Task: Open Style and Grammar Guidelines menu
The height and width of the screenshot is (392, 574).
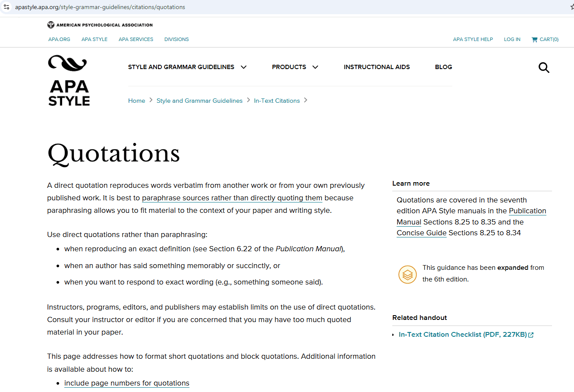Action: [x=181, y=67]
